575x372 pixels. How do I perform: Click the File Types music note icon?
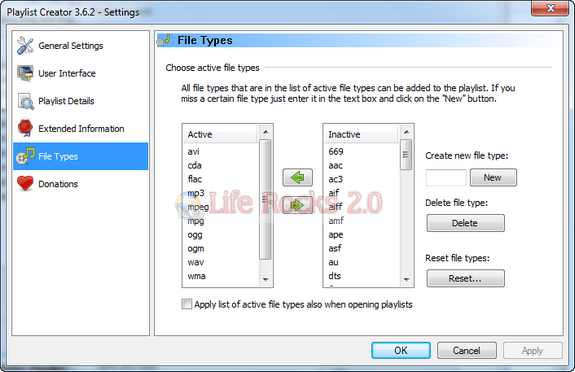point(25,156)
